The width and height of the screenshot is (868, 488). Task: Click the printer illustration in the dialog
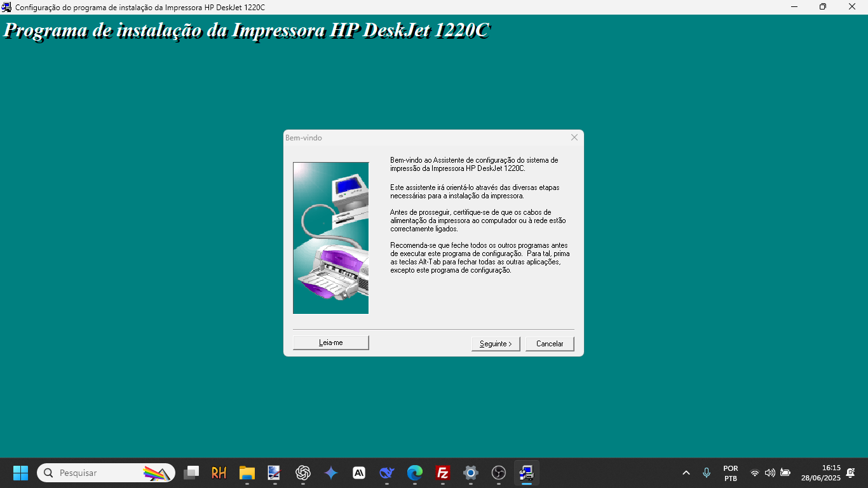pyautogui.click(x=330, y=238)
